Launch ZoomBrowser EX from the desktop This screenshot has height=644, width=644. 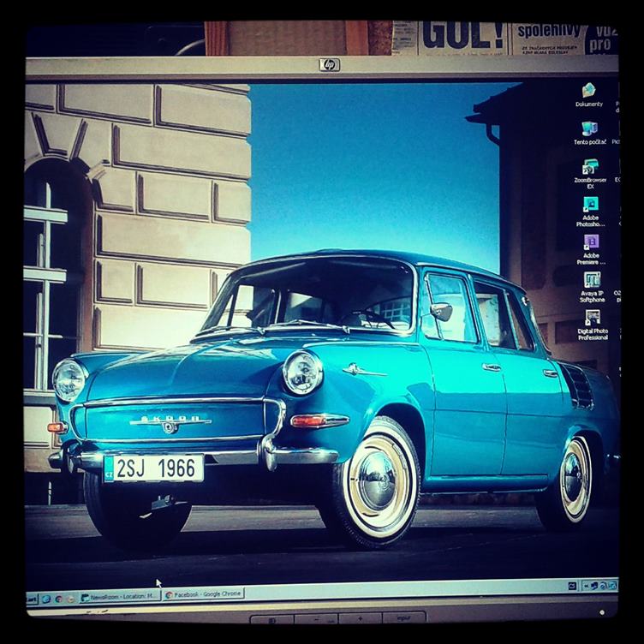pyautogui.click(x=590, y=173)
